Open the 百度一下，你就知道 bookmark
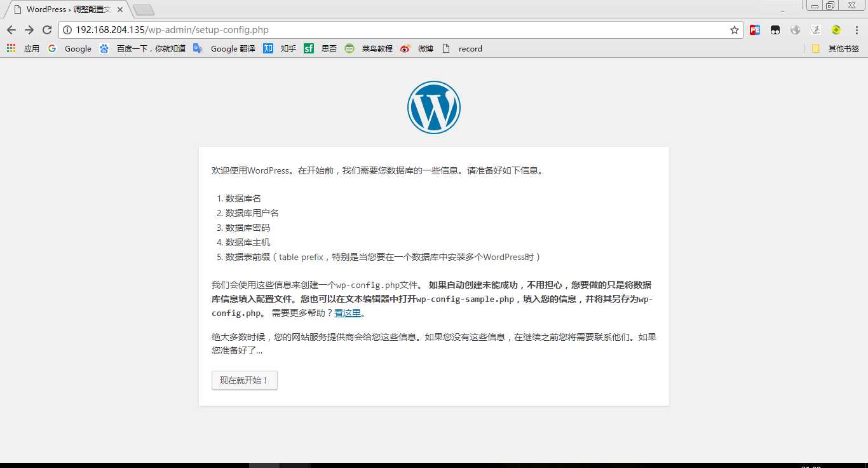 (142, 48)
